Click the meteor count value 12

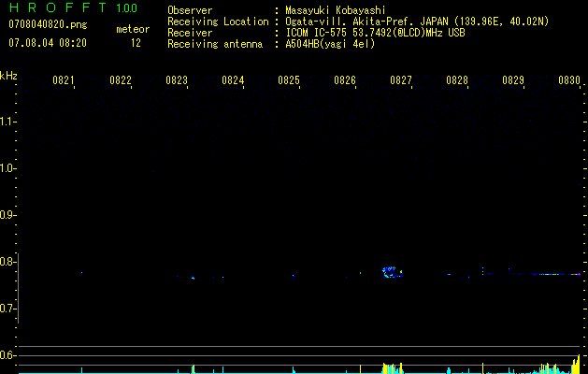coord(136,43)
